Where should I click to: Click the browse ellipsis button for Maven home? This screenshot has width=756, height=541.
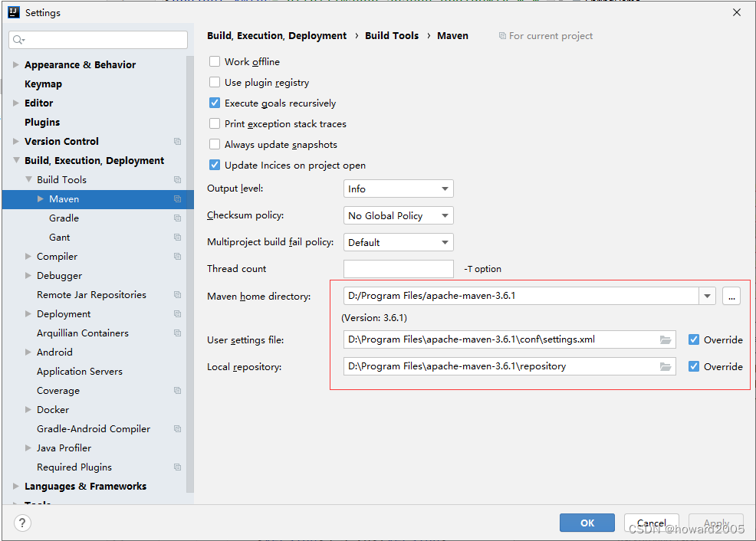click(731, 296)
